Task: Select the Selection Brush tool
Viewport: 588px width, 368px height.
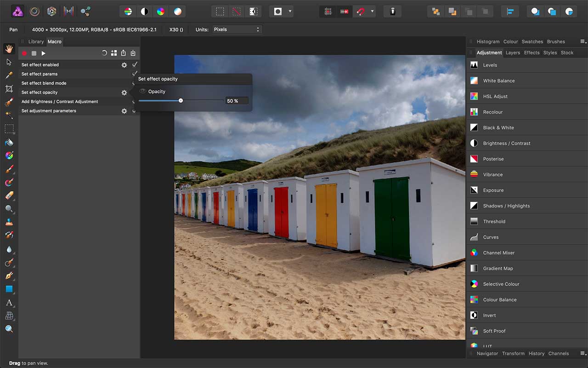Action: [x=9, y=102]
